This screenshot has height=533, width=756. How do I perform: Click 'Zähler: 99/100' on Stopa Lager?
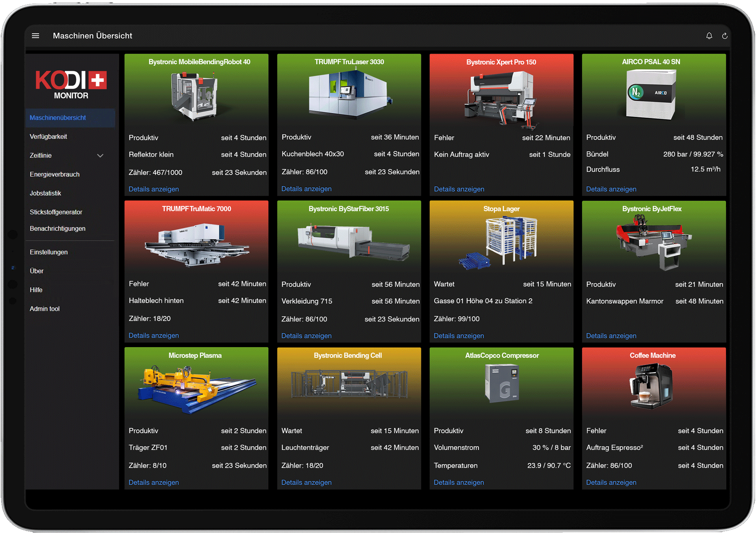(x=457, y=319)
